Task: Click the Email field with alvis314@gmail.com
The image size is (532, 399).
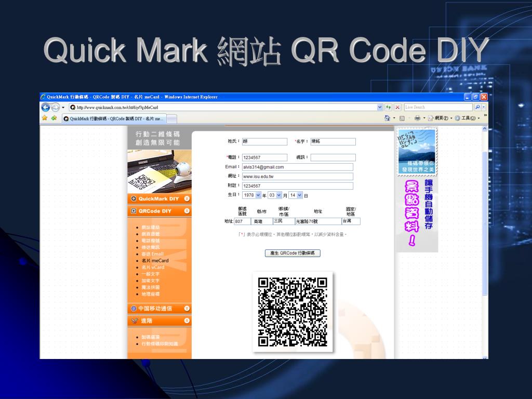Action: [298, 167]
